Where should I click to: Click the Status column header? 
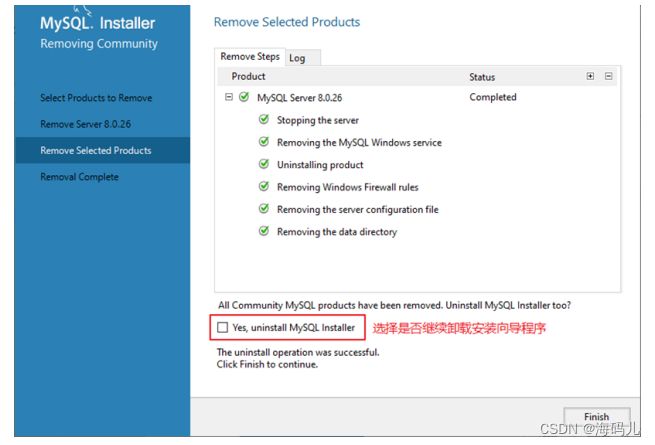coord(482,77)
